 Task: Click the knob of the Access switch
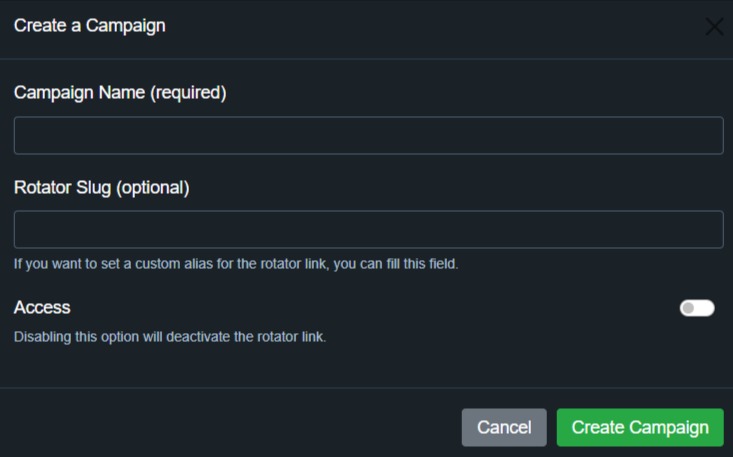click(688, 308)
